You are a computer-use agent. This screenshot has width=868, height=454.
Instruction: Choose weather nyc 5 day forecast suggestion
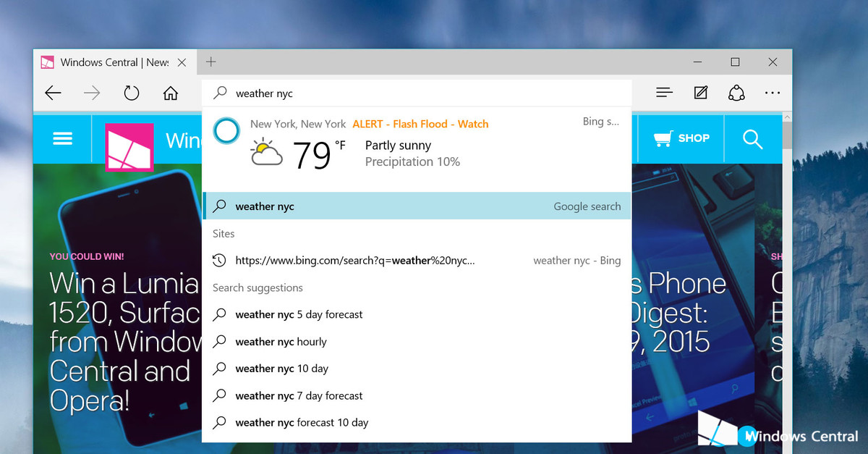coord(417,315)
